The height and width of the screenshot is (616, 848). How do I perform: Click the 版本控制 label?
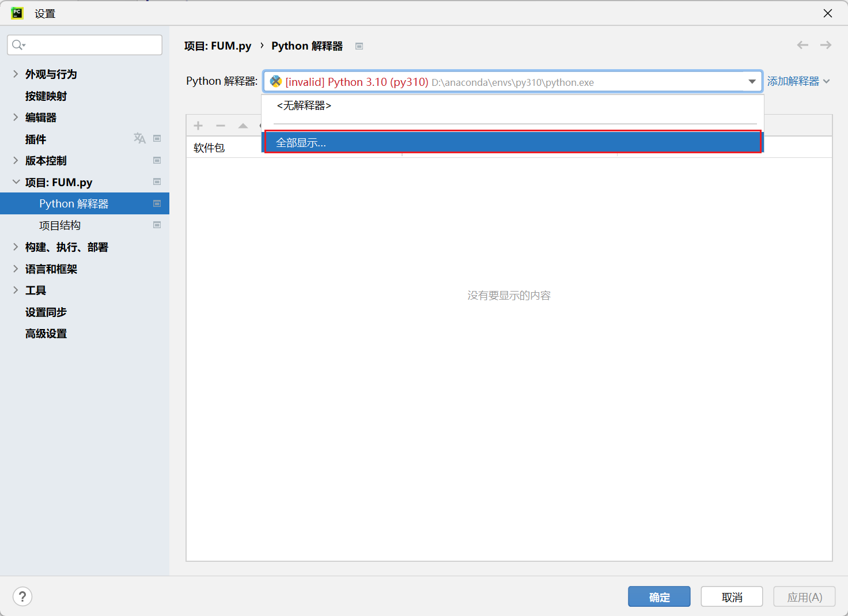point(46,160)
